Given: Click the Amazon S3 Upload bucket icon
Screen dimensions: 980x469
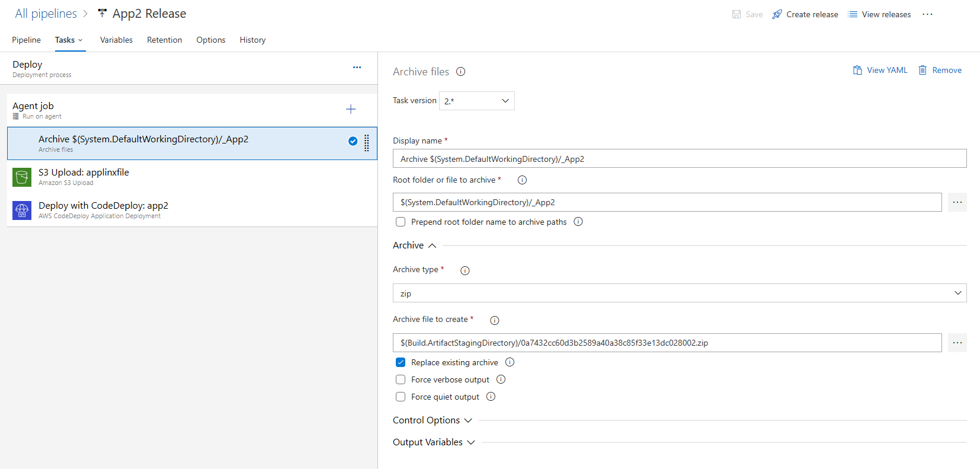Looking at the screenshot, I should (x=22, y=177).
